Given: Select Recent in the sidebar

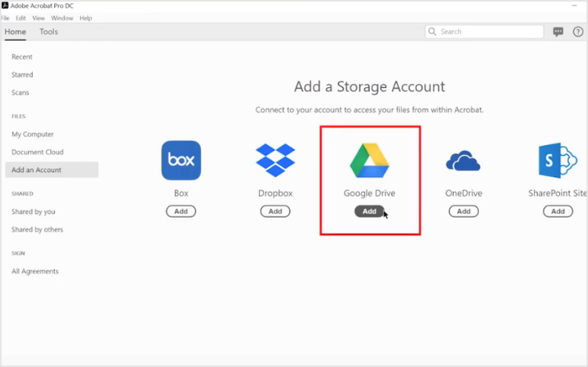Looking at the screenshot, I should coord(22,57).
